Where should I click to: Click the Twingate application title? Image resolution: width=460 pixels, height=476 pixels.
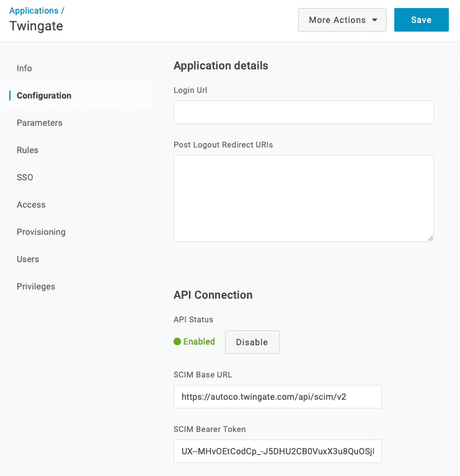[36, 26]
